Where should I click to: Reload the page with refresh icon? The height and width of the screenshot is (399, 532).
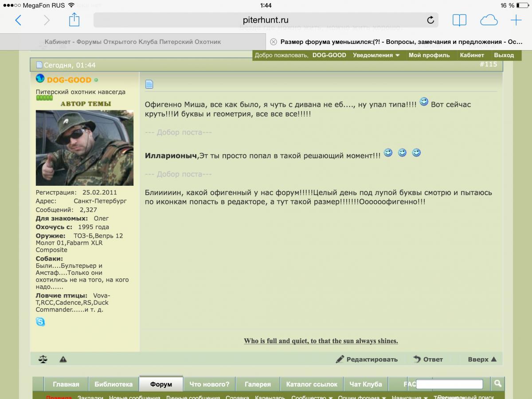(430, 20)
